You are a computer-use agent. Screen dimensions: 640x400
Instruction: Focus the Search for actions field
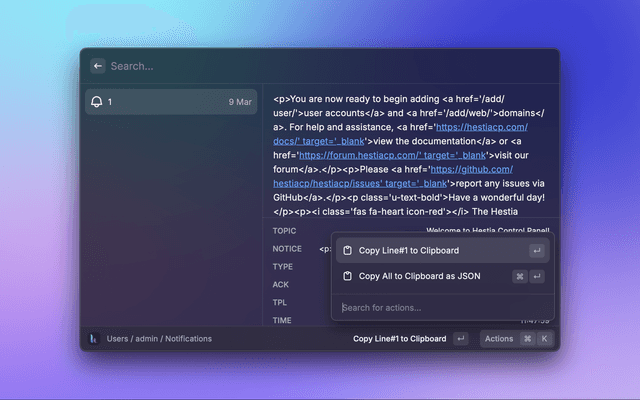click(440, 307)
